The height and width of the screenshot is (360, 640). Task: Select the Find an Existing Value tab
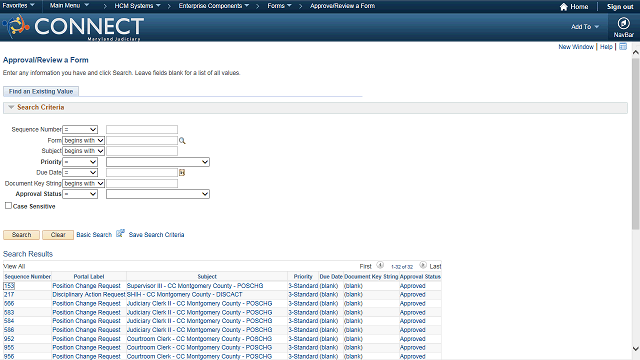[41, 91]
